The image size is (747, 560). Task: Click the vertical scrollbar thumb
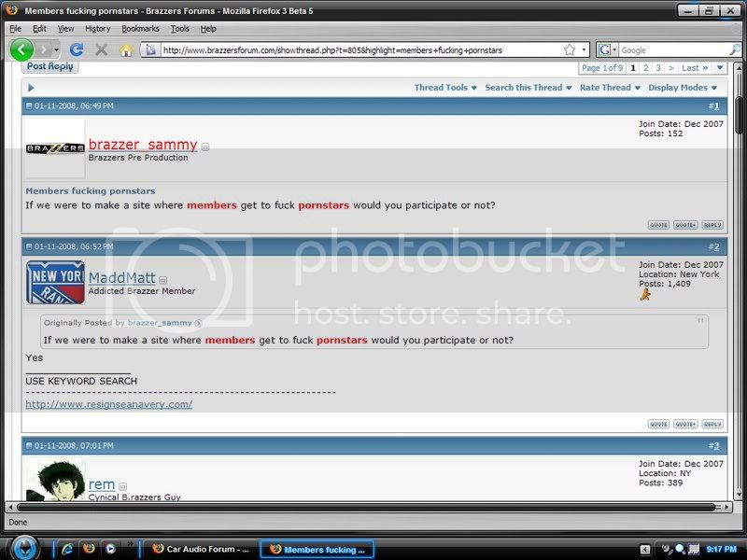(x=739, y=114)
